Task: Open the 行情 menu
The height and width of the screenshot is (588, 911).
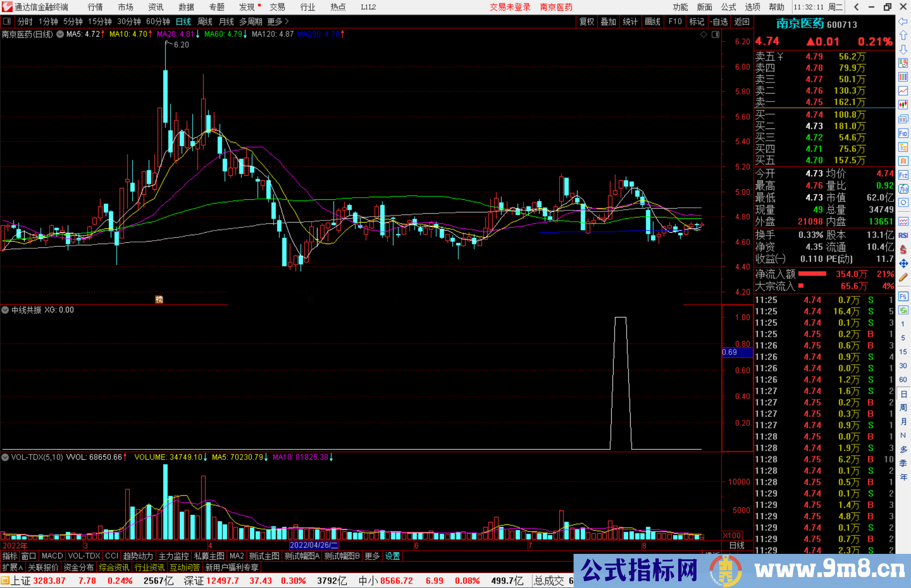Action: pos(95,7)
